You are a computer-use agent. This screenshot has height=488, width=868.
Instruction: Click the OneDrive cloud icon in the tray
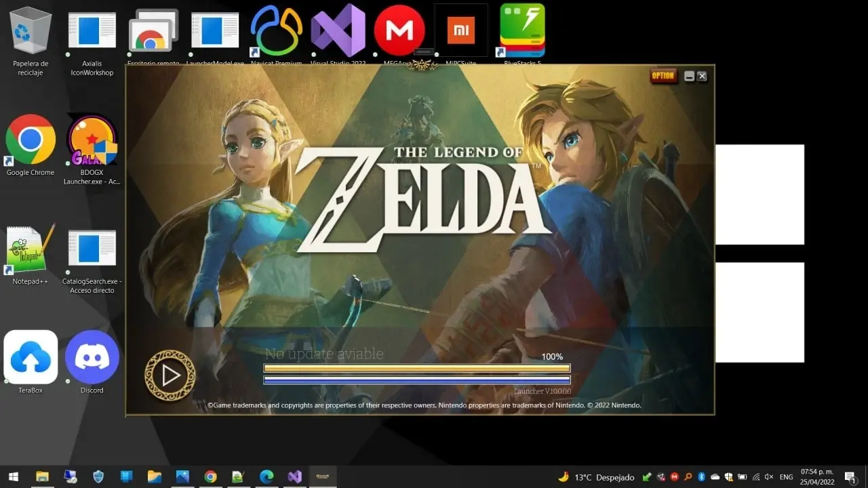(x=715, y=477)
